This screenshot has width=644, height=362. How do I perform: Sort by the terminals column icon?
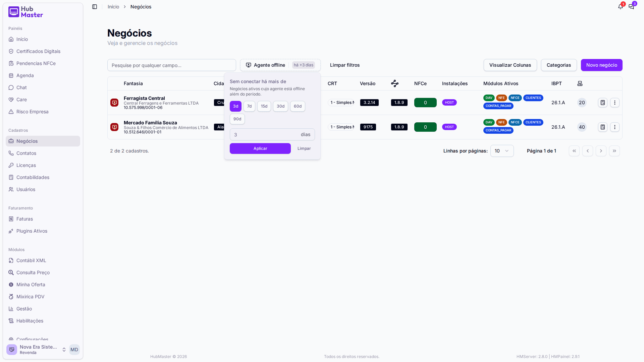(x=580, y=83)
